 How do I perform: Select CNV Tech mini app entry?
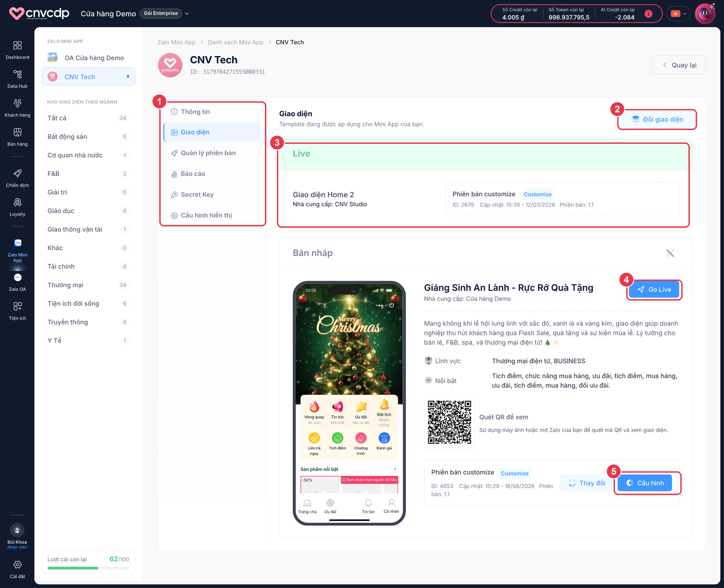pyautogui.click(x=88, y=77)
